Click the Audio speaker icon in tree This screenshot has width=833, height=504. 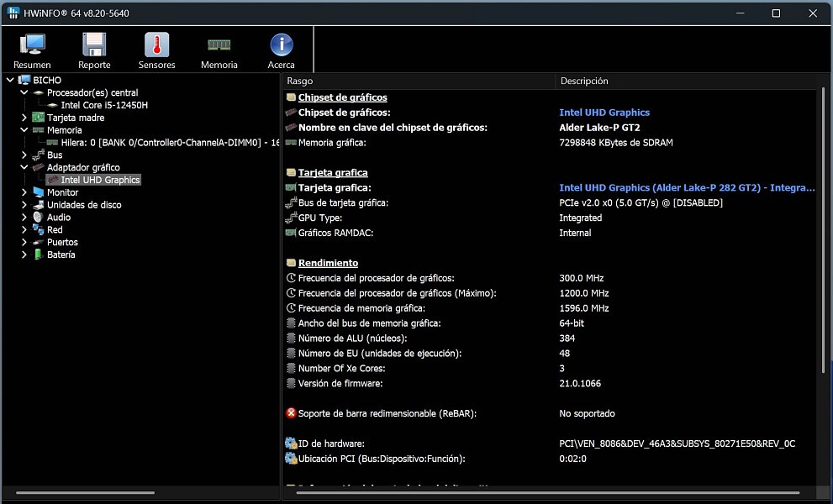coord(39,218)
